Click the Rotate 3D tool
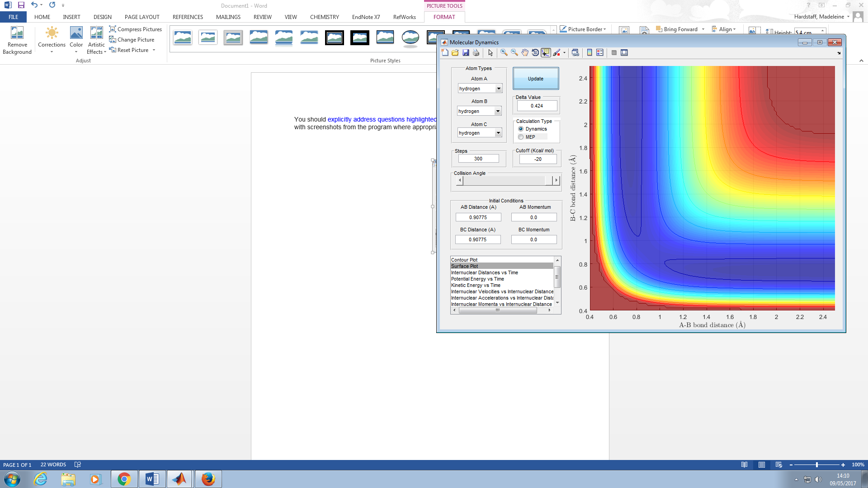The image size is (868, 488). coord(535,53)
